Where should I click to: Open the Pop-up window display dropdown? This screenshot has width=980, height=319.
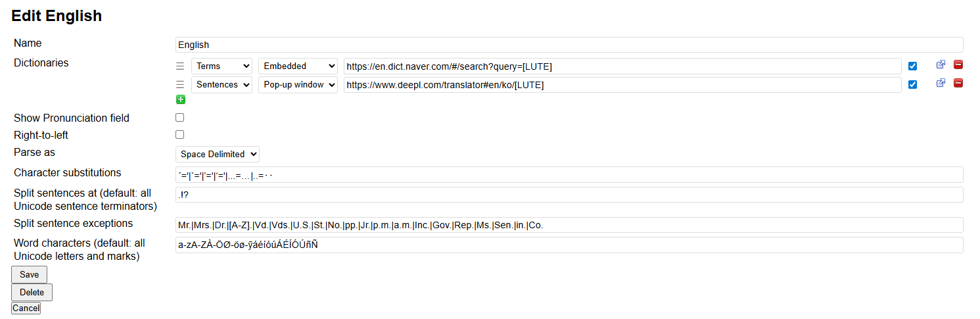coord(298,84)
